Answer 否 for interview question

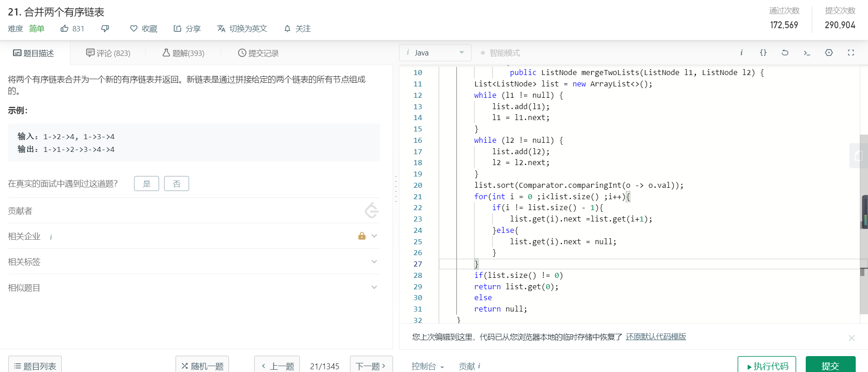pos(176,184)
